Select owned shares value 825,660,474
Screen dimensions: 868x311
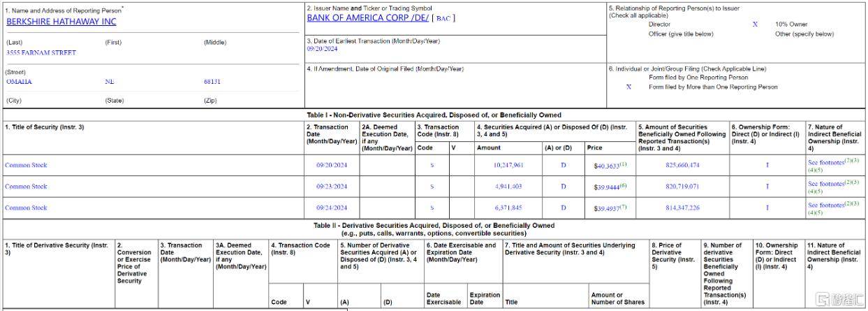[x=682, y=166]
